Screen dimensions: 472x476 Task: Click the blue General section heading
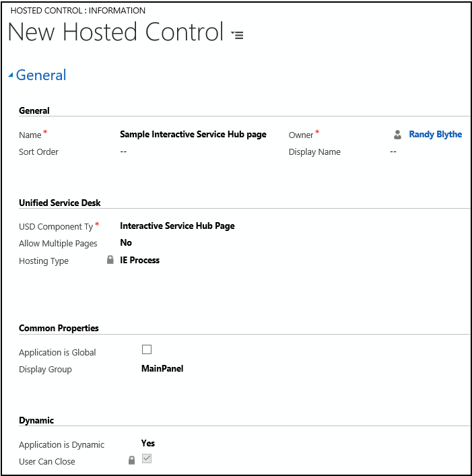(41, 75)
